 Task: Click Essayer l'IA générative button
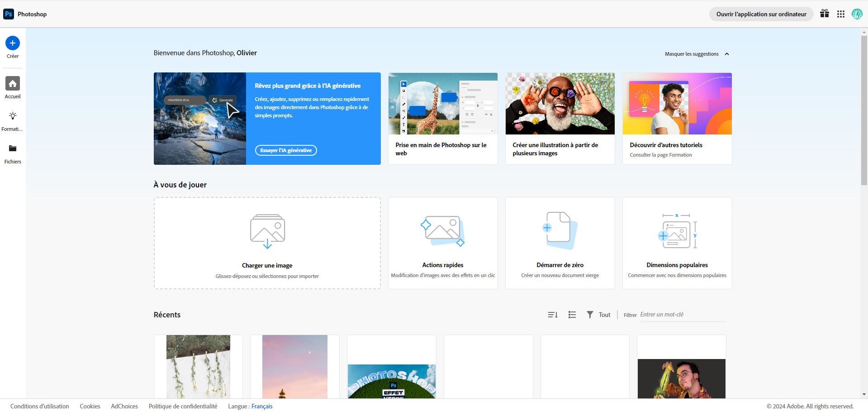tap(286, 150)
